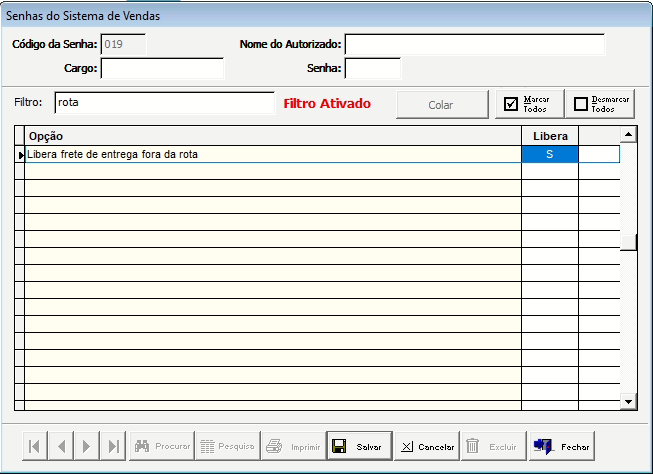
Task: Uncheck all with Desmarcar Todos
Action: pyautogui.click(x=600, y=104)
